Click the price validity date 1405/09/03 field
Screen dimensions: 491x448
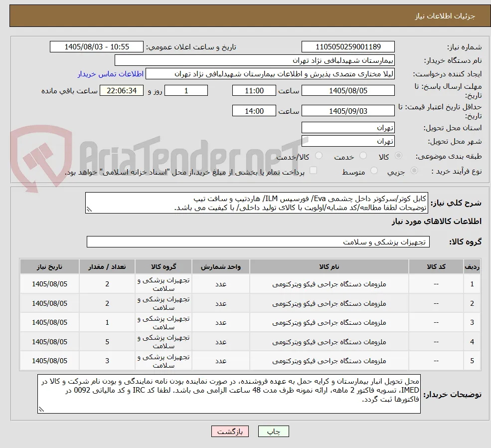[x=348, y=111]
